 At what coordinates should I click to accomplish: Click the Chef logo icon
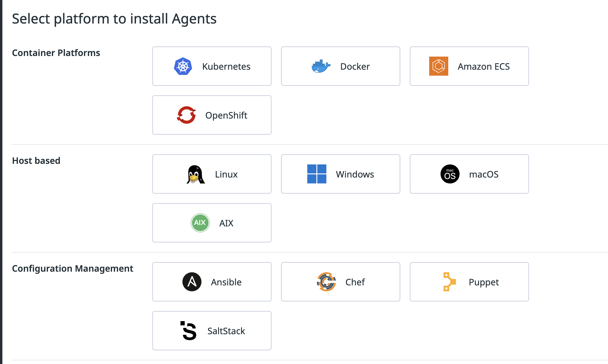326,282
